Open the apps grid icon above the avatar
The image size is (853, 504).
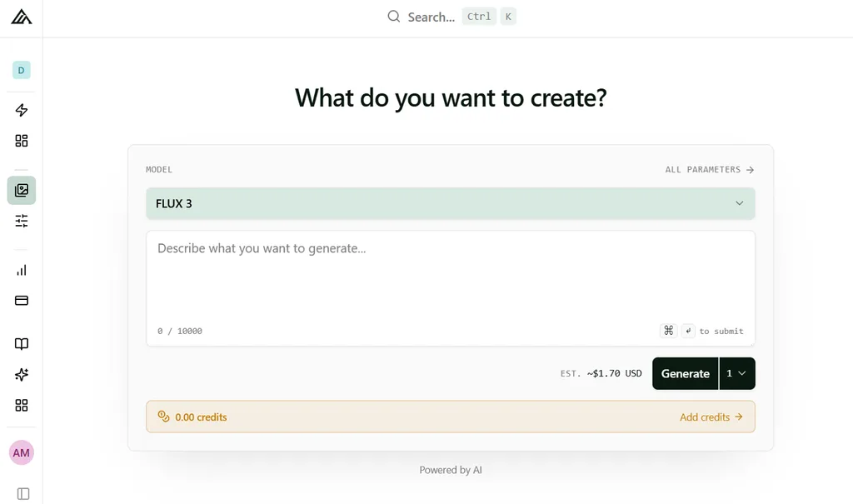[21, 405]
